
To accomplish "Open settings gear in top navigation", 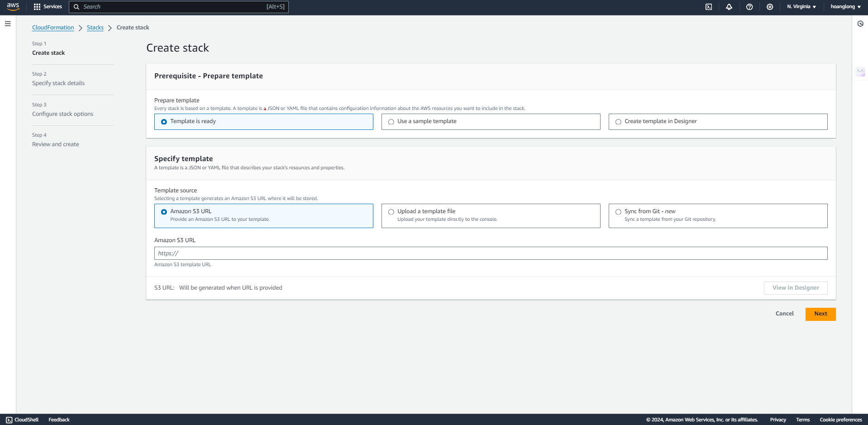I will [x=770, y=7].
